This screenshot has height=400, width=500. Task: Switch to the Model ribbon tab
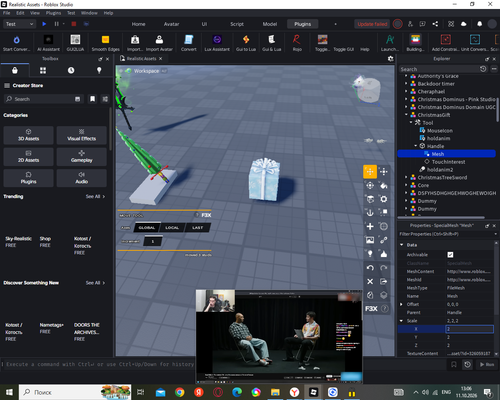coord(270,24)
